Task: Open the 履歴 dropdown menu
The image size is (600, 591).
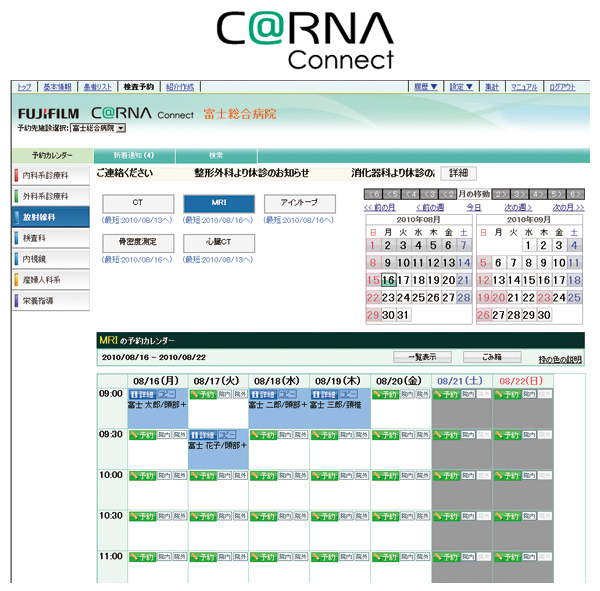Action: click(426, 87)
